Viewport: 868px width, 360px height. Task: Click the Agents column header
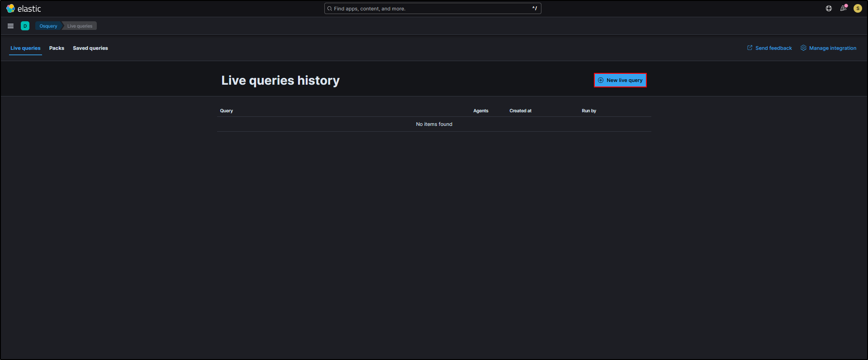[480, 111]
